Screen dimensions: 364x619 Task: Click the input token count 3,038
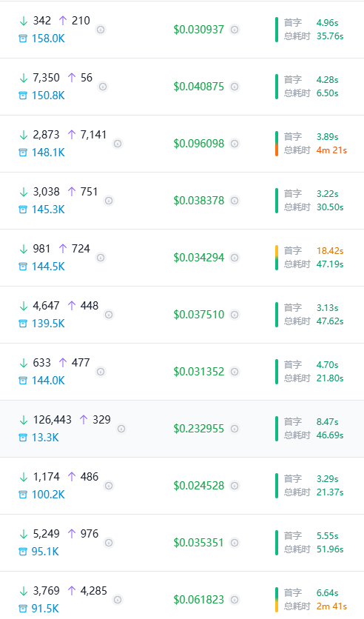coord(46,192)
